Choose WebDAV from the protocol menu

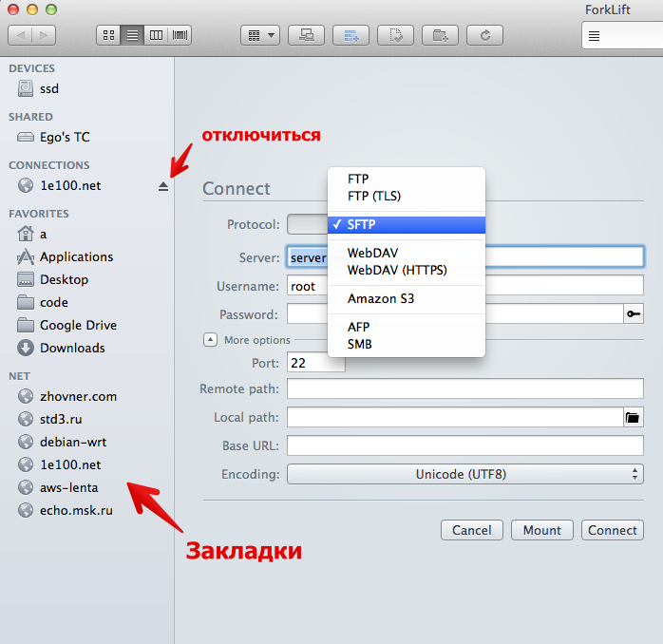click(x=407, y=253)
